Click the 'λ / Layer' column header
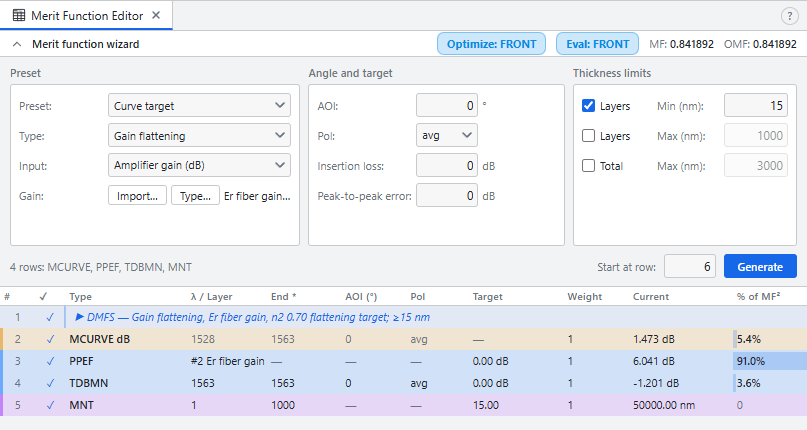Image resolution: width=807 pixels, height=430 pixels. point(212,297)
